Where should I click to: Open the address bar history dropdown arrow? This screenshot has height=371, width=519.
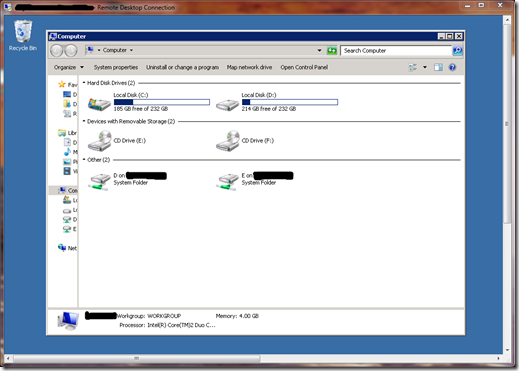coord(319,50)
